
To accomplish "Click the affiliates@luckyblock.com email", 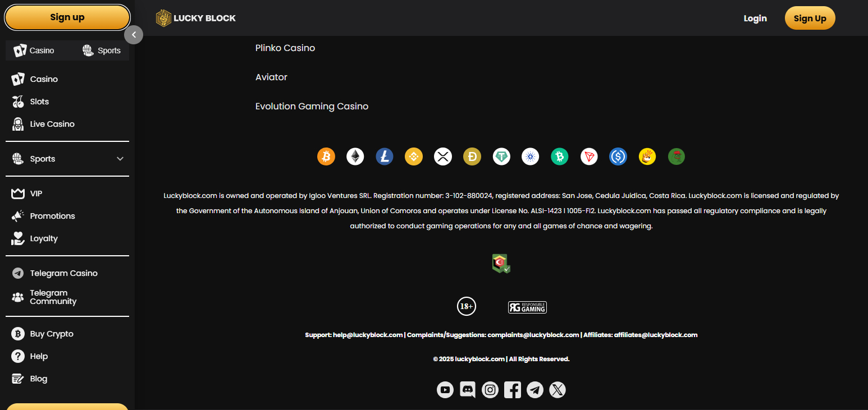I will pyautogui.click(x=656, y=335).
